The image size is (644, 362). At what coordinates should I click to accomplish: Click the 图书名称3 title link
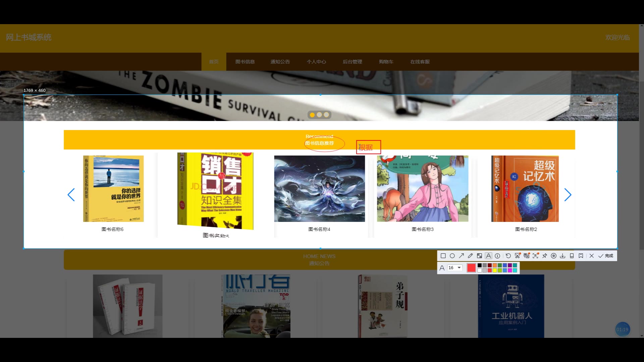(423, 229)
